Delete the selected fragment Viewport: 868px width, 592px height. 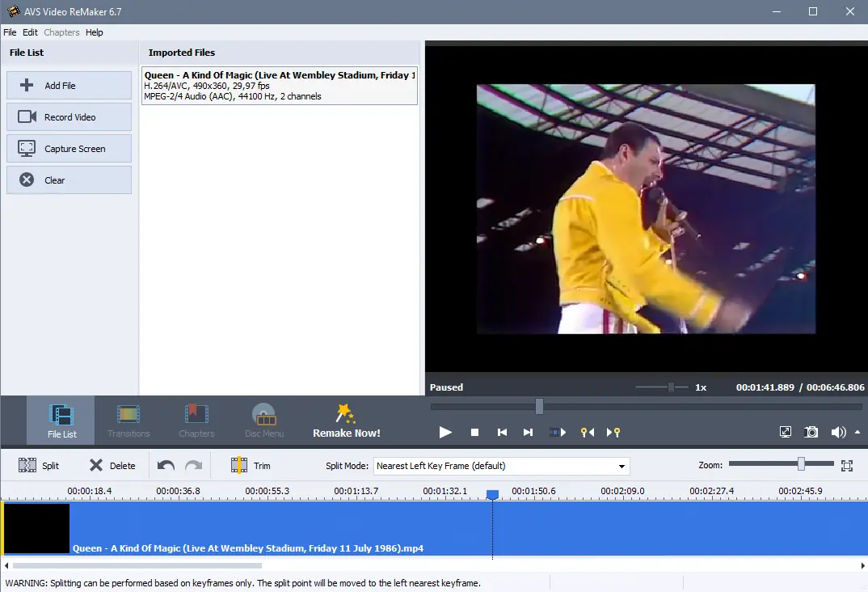[112, 466]
